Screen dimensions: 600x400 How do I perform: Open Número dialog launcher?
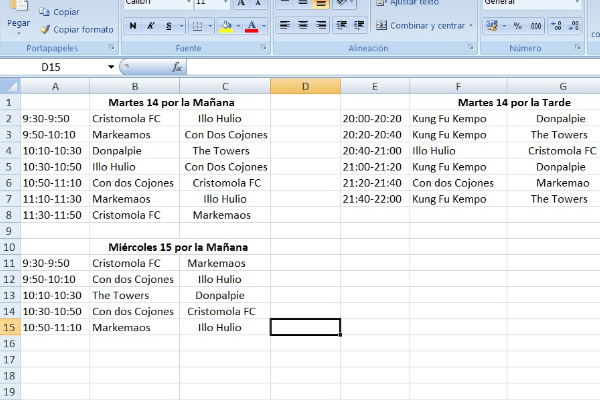coord(577,47)
